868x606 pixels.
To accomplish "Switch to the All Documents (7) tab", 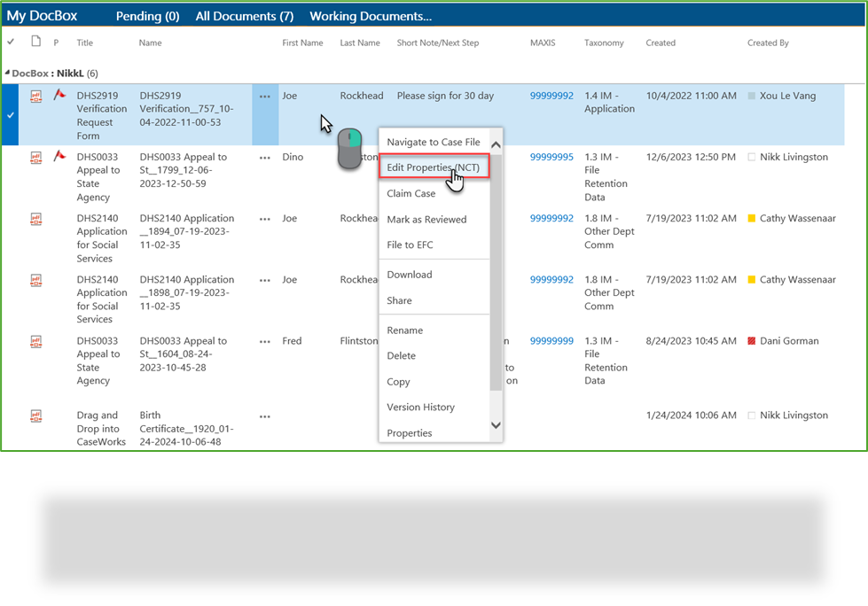I will click(x=244, y=15).
